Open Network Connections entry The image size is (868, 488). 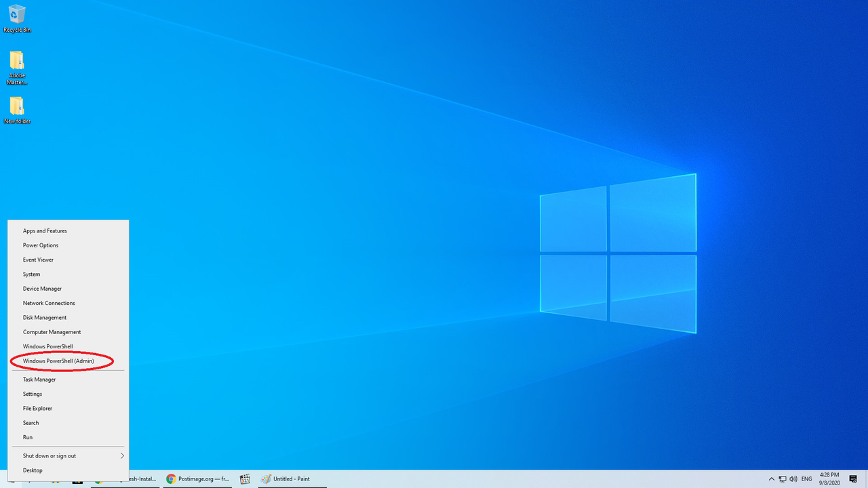(68, 303)
